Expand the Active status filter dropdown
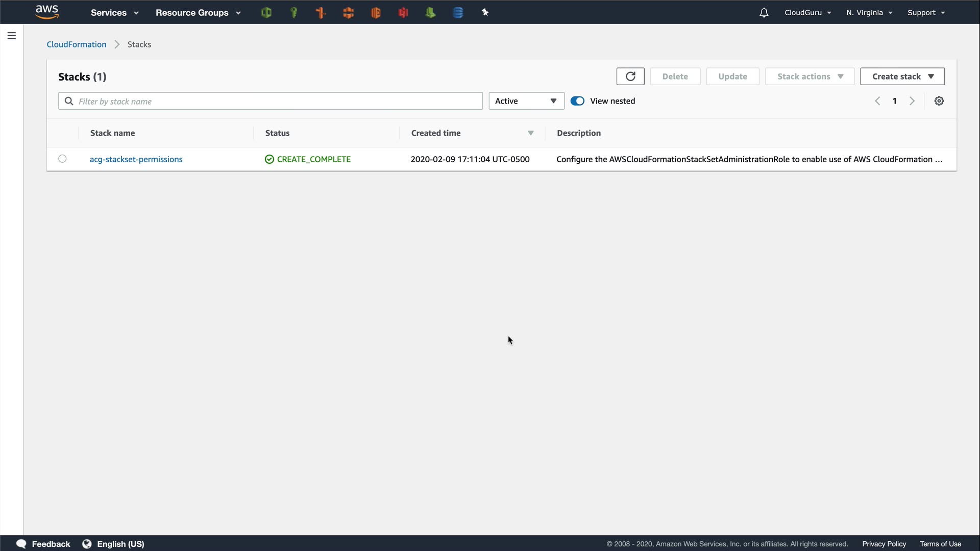The image size is (980, 551). 526,101
